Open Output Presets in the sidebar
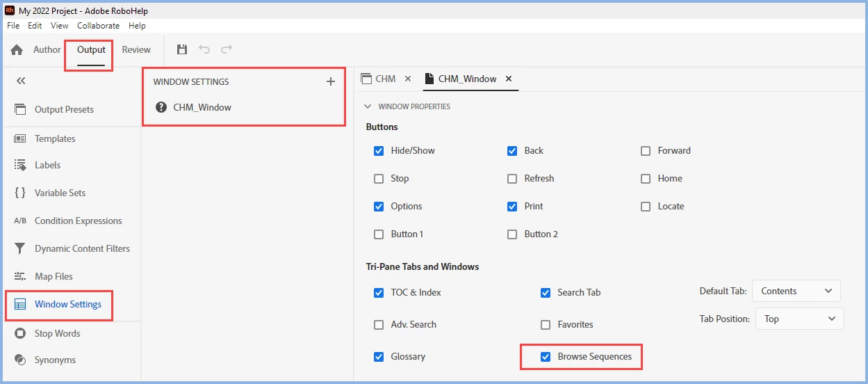Viewport: 868px width, 384px height. [64, 109]
